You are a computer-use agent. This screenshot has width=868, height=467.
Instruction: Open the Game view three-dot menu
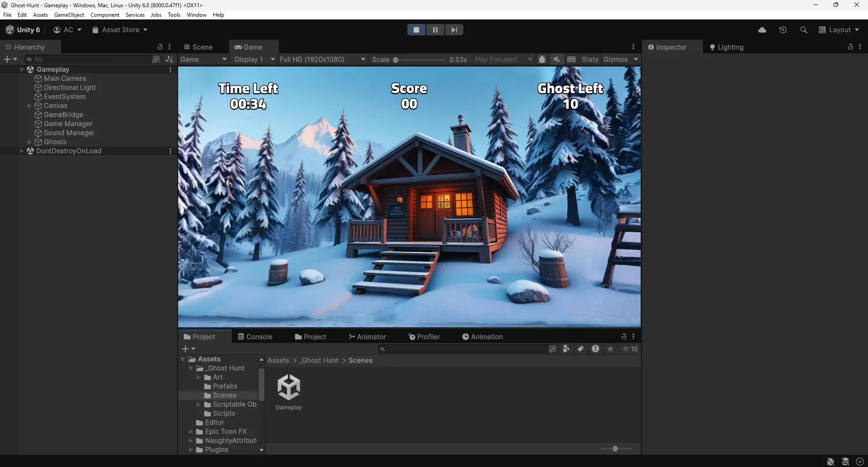tap(633, 47)
